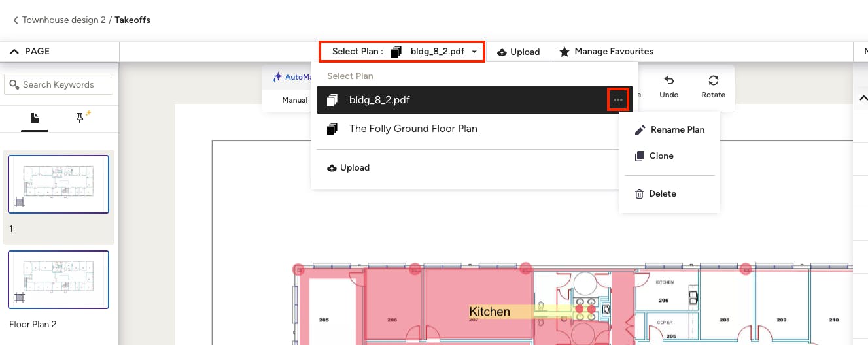
Task: Open page 1 thumbnail
Action: click(58, 184)
